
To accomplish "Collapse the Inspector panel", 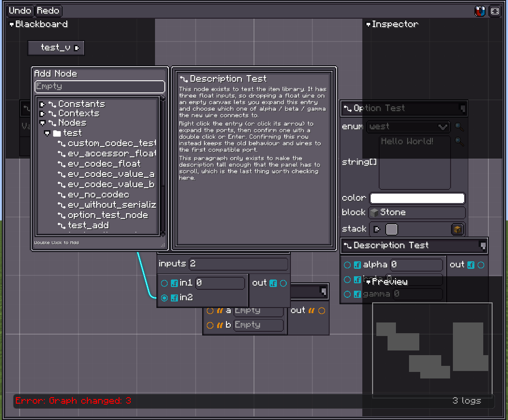I will 368,25.
